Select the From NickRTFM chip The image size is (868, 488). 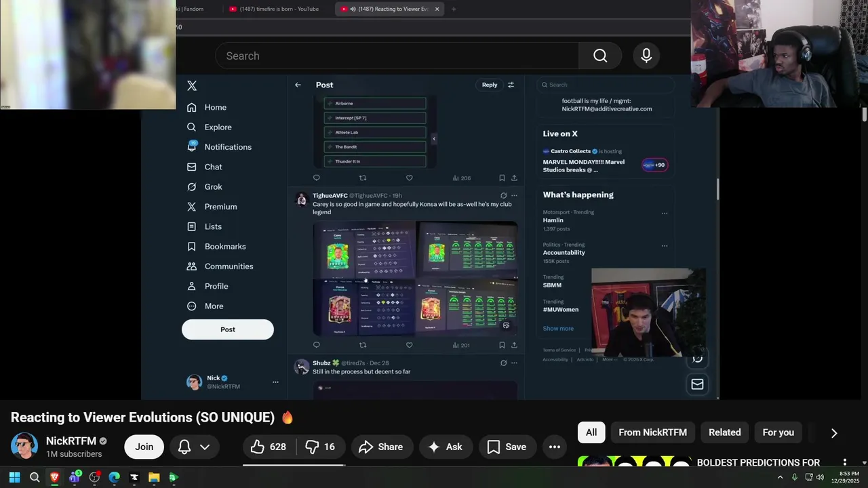point(652,432)
